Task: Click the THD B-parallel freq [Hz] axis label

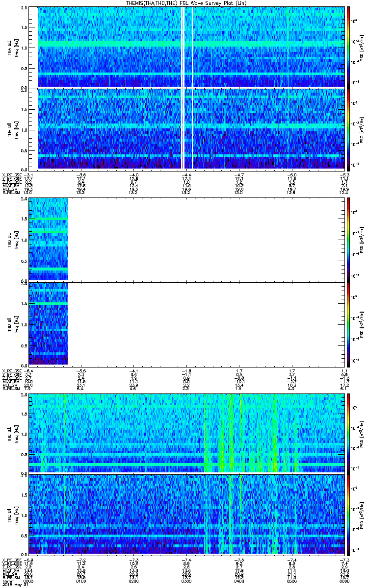Action: click(x=17, y=324)
